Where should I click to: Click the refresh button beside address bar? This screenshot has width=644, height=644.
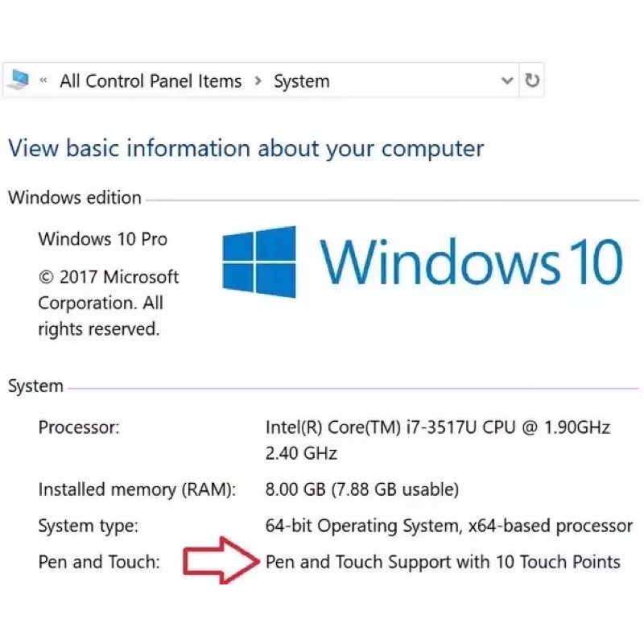tap(532, 80)
